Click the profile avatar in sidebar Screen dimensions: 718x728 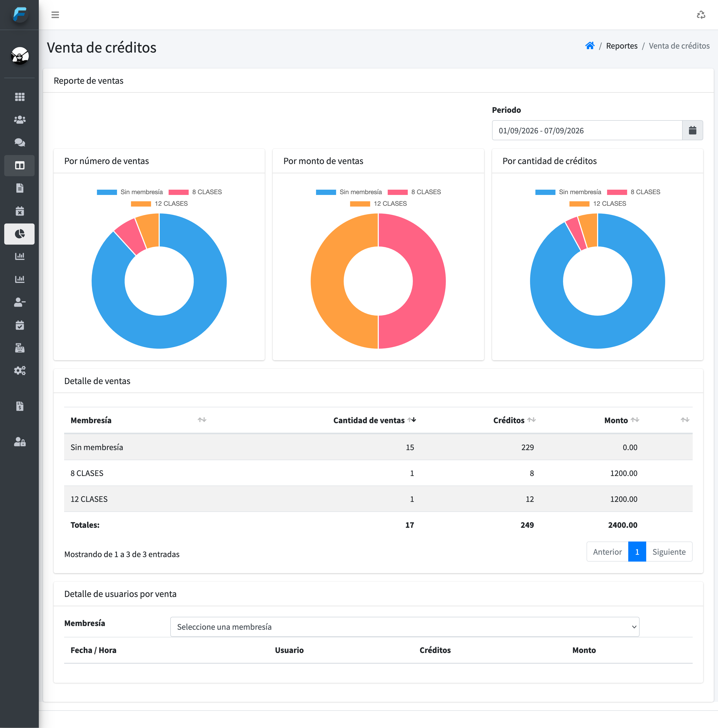point(20,56)
